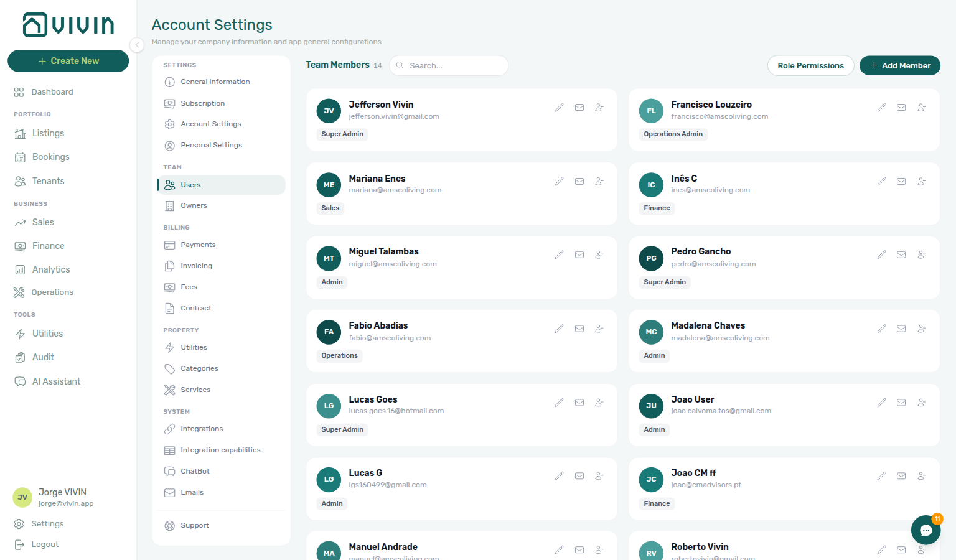
Task: Click the VIVIN logo
Action: [x=68, y=25]
